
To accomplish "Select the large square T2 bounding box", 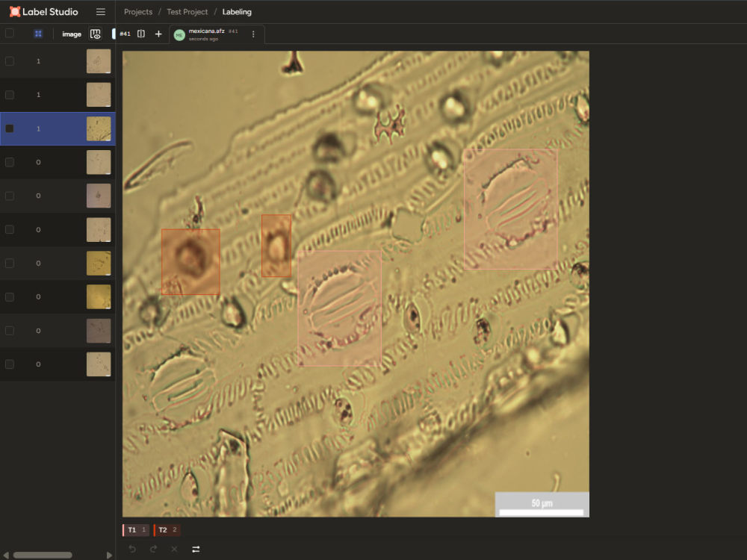I will (190, 261).
